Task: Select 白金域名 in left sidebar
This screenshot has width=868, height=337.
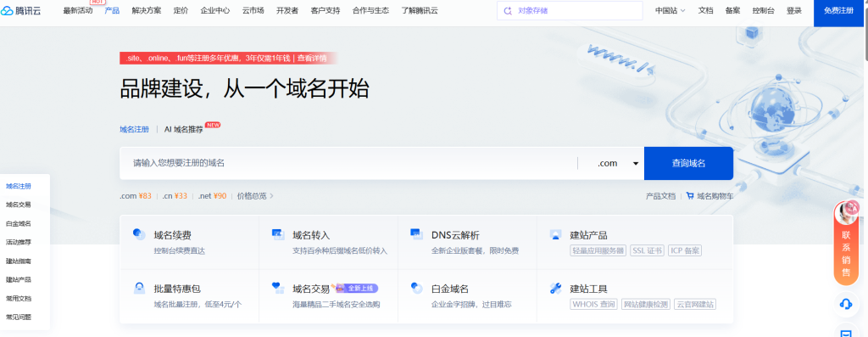Action: click(19, 223)
